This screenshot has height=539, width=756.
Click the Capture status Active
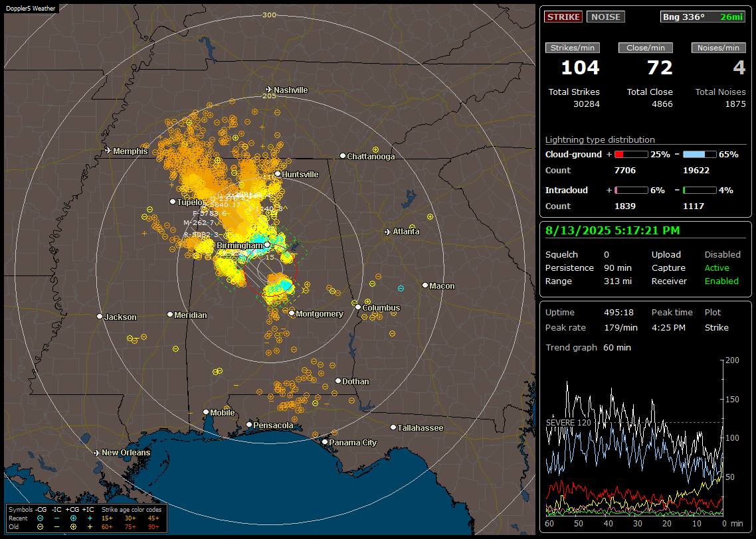716,268
